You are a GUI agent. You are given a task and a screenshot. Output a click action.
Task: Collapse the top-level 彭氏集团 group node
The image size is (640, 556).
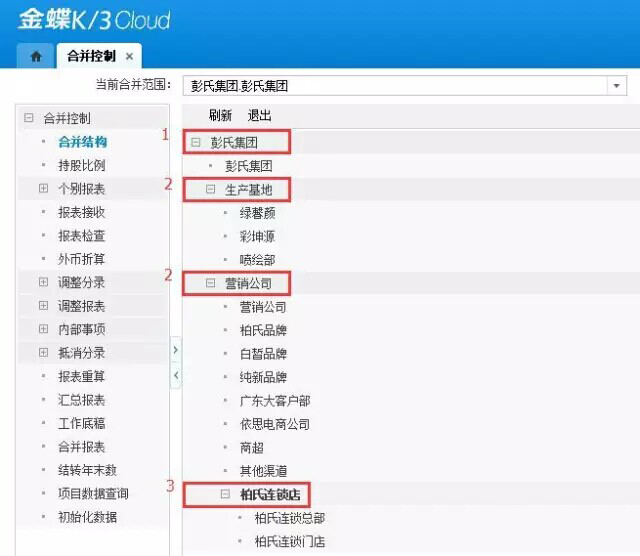pos(196,142)
